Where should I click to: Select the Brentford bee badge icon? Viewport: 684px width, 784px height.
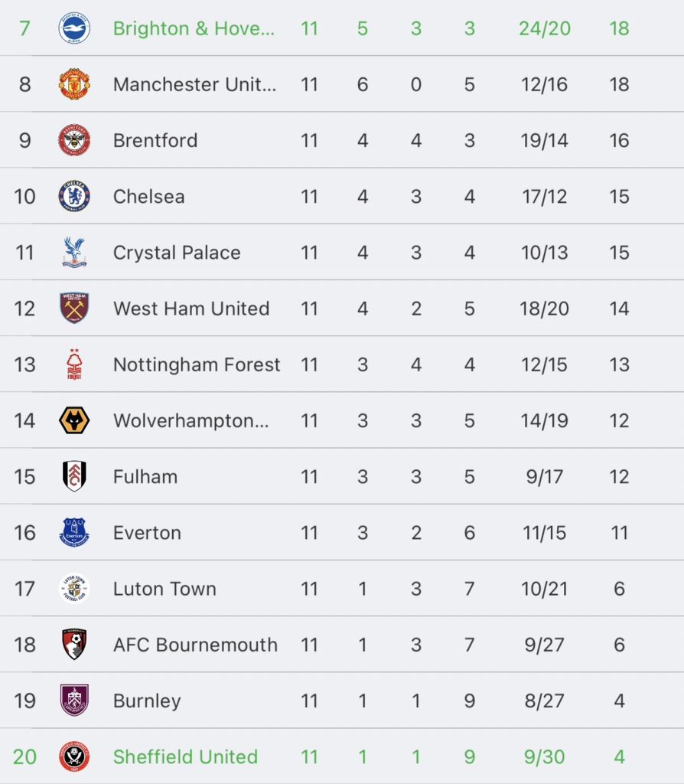coord(74,140)
